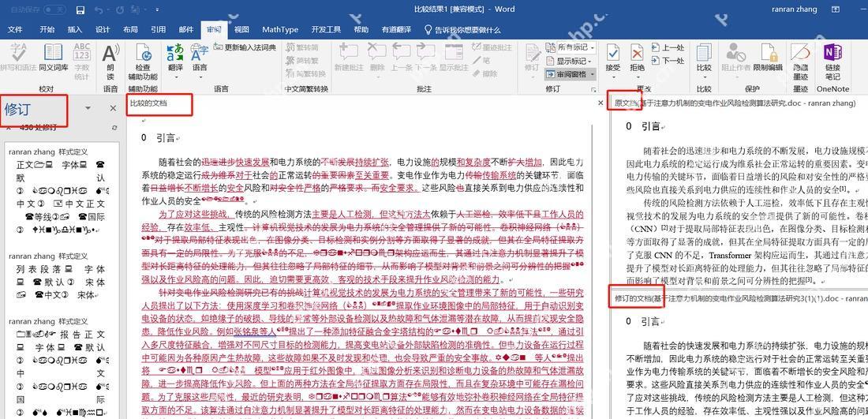Toggle the 审阅窗格 reviewing pane button
The height and width of the screenshot is (419, 868).
(x=565, y=74)
